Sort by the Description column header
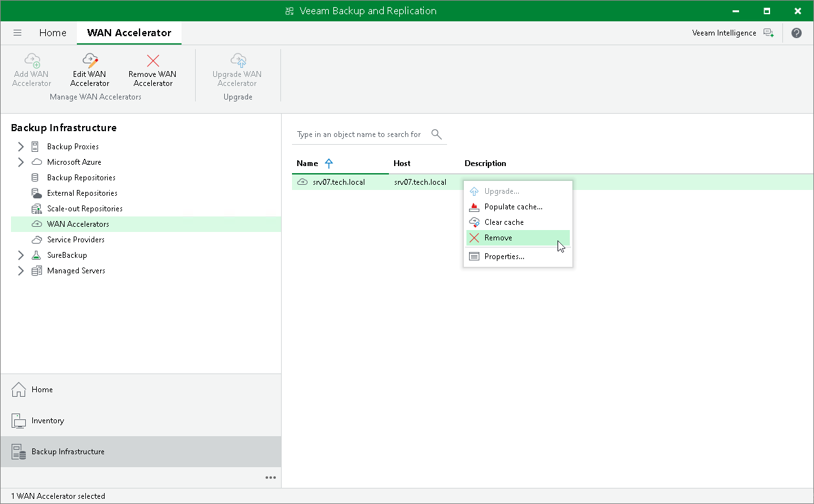Screen dimensions: 814x504 (485, 163)
